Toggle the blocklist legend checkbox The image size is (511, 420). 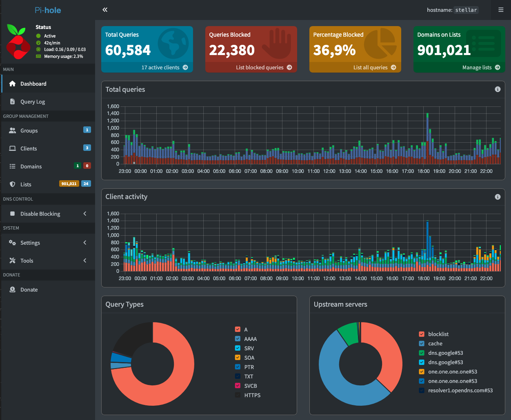coord(422,334)
